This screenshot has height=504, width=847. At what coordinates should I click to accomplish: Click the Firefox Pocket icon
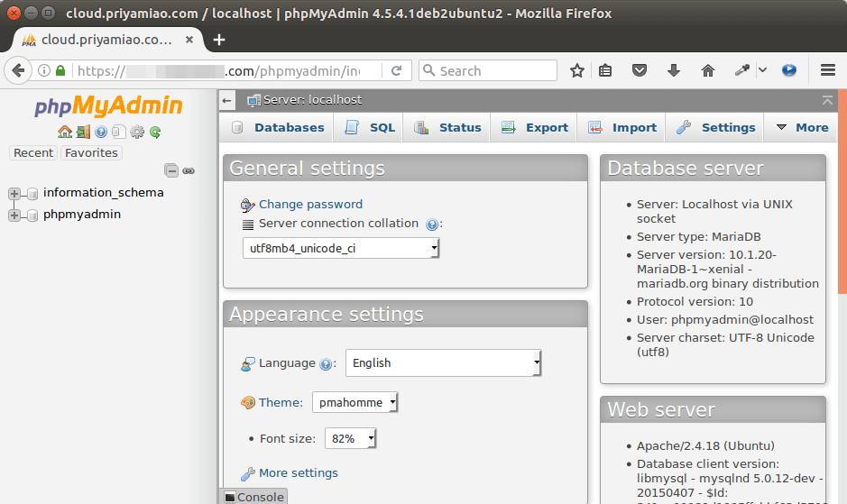click(x=640, y=70)
